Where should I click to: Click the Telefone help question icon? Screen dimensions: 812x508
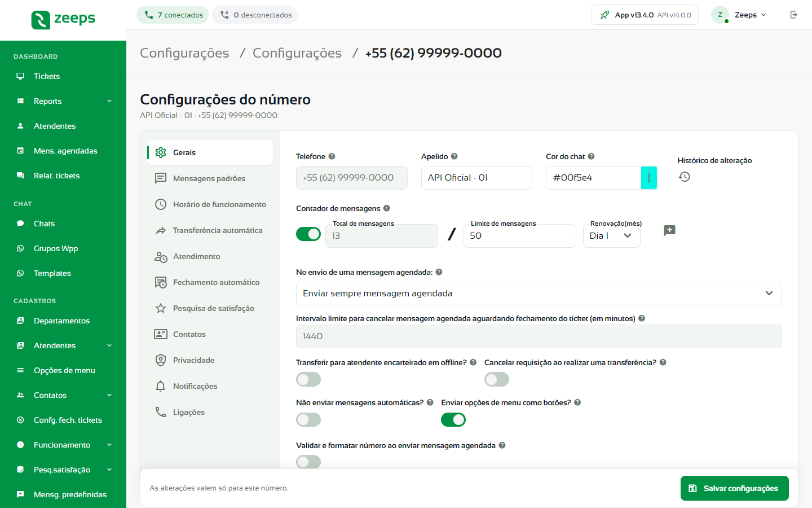[x=332, y=156]
